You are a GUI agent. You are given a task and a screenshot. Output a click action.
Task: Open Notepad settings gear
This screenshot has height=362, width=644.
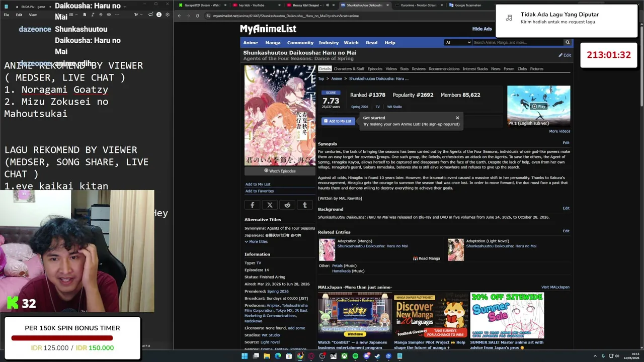tap(167, 15)
